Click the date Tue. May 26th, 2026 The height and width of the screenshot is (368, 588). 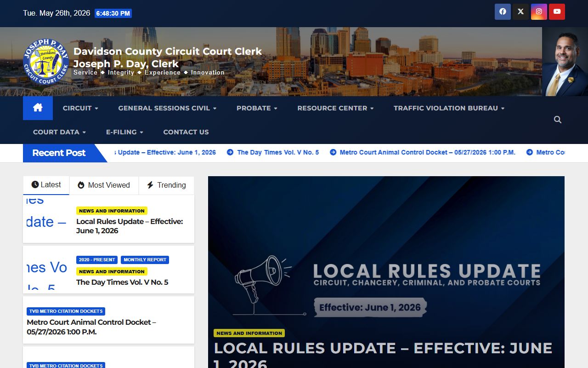pos(57,13)
